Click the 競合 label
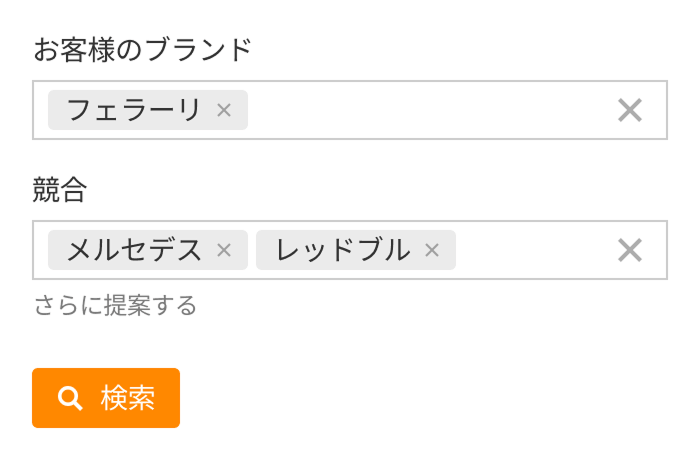Viewport: 700px width, 460px height. 60,190
